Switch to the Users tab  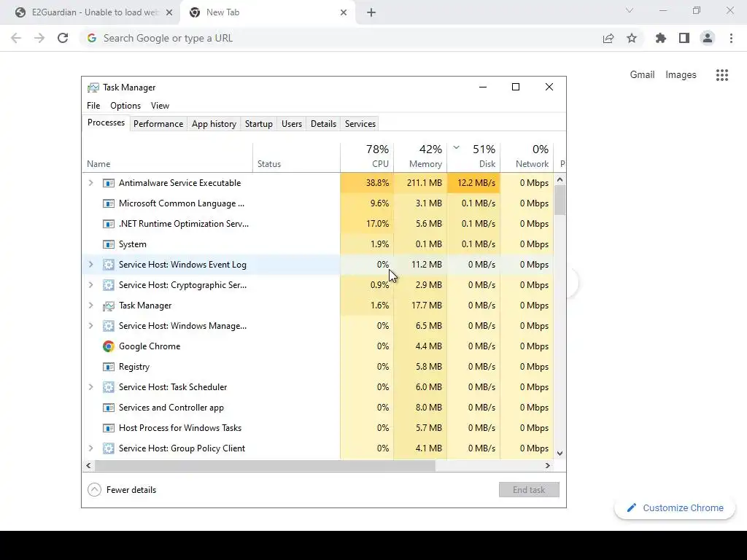click(x=292, y=124)
